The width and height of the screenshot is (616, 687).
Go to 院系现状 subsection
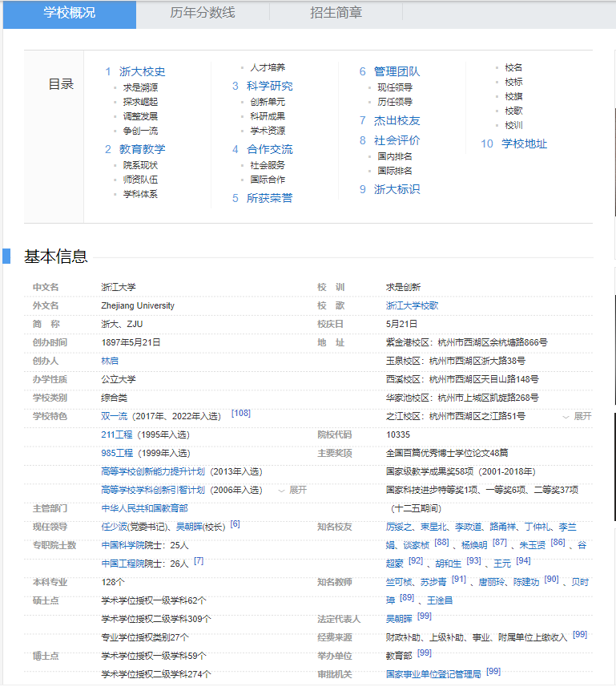(140, 165)
